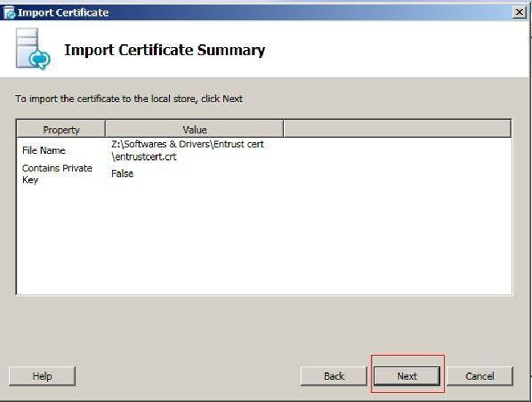This screenshot has height=402, width=532.
Task: Go back with the Back button
Action: click(334, 376)
